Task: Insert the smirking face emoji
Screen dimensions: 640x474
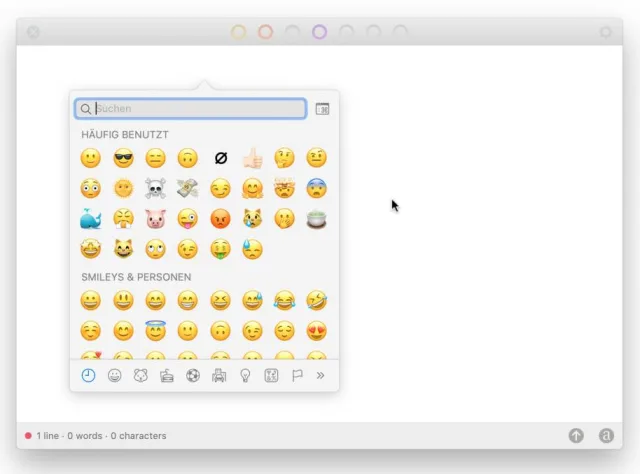Action: 221,189
